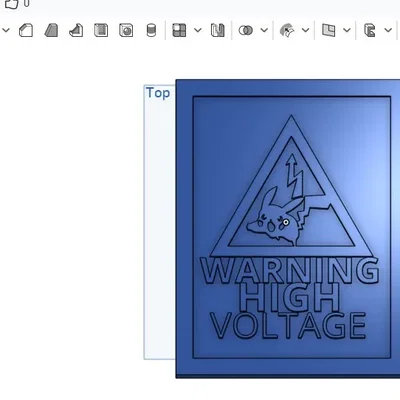Choose the Shell tool
The height and width of the screenshot is (400, 400).
(101, 30)
